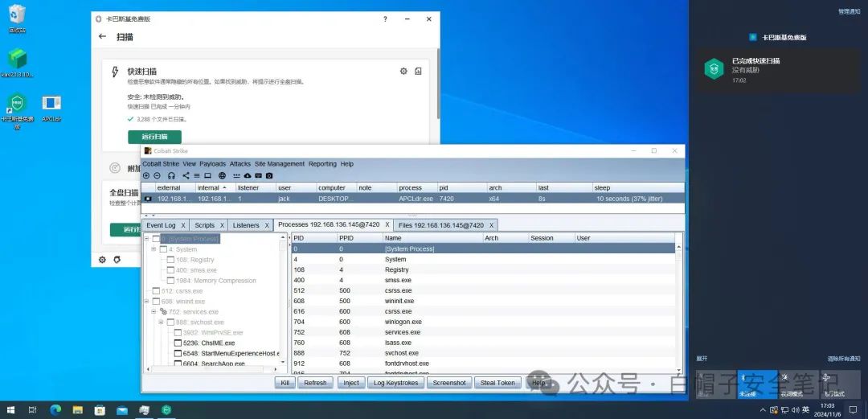Screen dimensions: 868x419
Task: Toggle the 飞行模式 airplane mode tile
Action: point(841,384)
